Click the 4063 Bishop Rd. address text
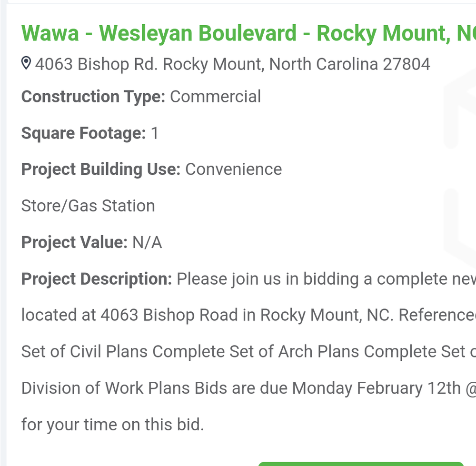This screenshot has height=466, width=476. (232, 64)
